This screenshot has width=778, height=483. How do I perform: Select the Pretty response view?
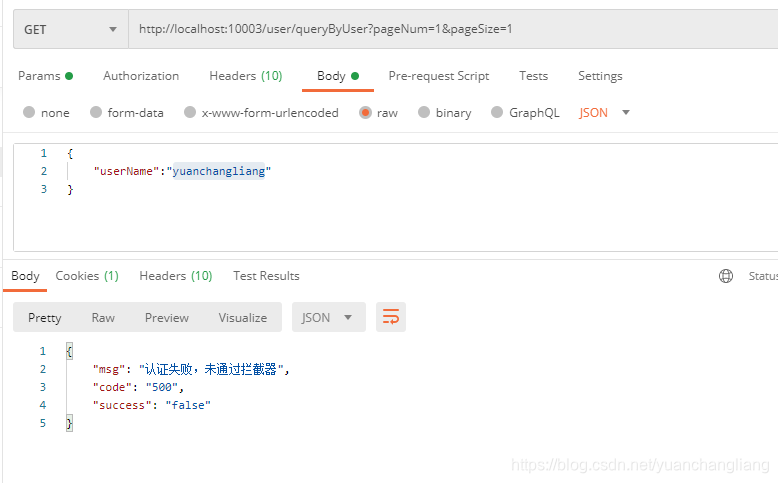click(45, 318)
